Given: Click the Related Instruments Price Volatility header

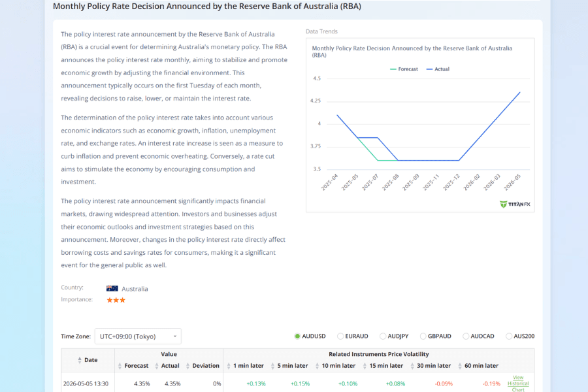Looking at the screenshot, I should click(379, 354).
